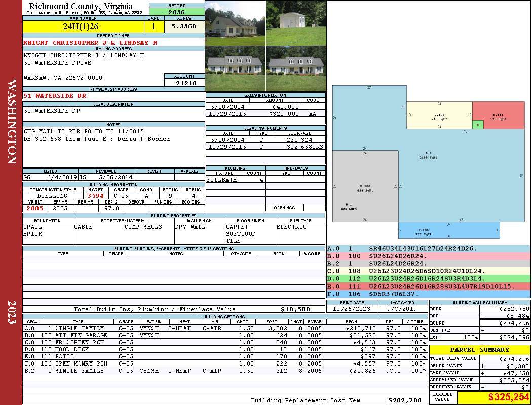The width and height of the screenshot is (532, 405).
Task: Click the reviewed date 5/26/2014
Action: [x=116, y=177]
